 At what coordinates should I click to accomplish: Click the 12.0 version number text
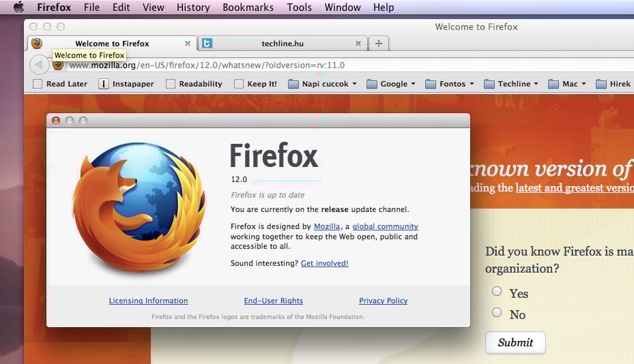point(239,179)
